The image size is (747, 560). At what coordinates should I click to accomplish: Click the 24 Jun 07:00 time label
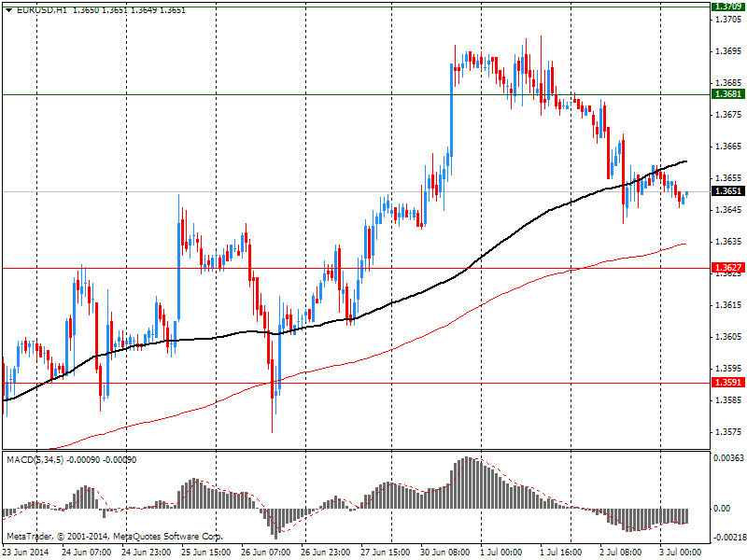click(x=87, y=553)
